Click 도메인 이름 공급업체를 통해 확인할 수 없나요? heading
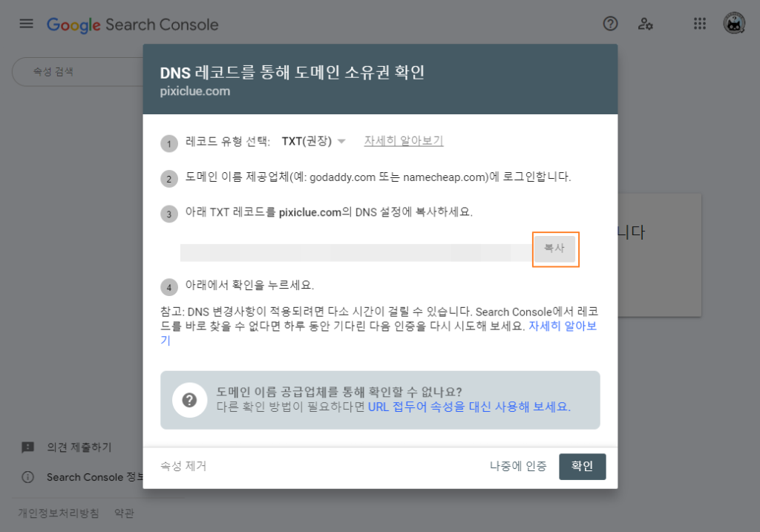The width and height of the screenshot is (760, 532). coord(338,392)
